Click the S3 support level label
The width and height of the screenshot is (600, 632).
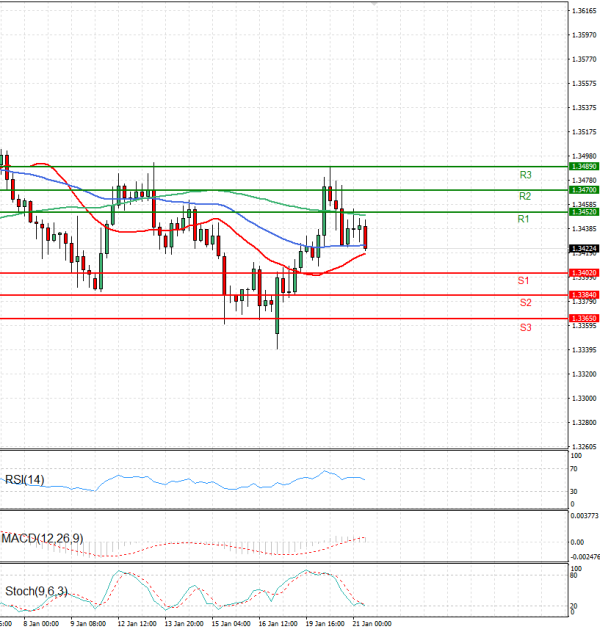(525, 327)
